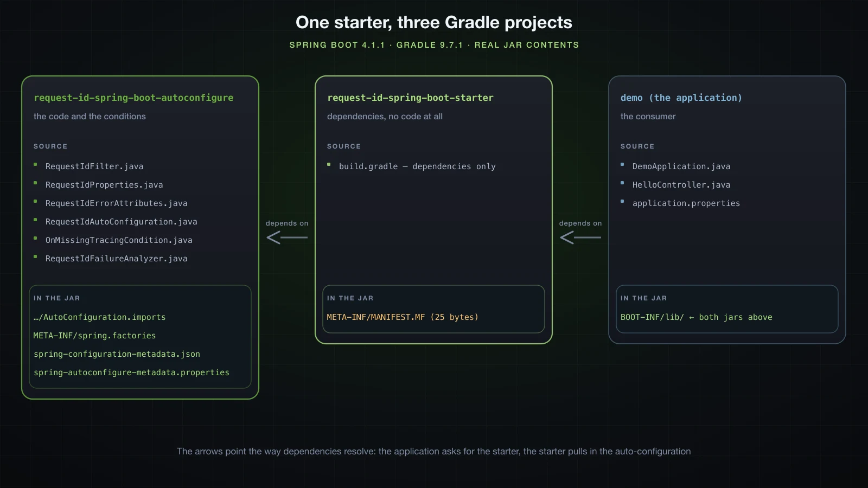The height and width of the screenshot is (488, 868).
Task: Click 'dependencies, no code at all' text
Action: [x=385, y=117]
